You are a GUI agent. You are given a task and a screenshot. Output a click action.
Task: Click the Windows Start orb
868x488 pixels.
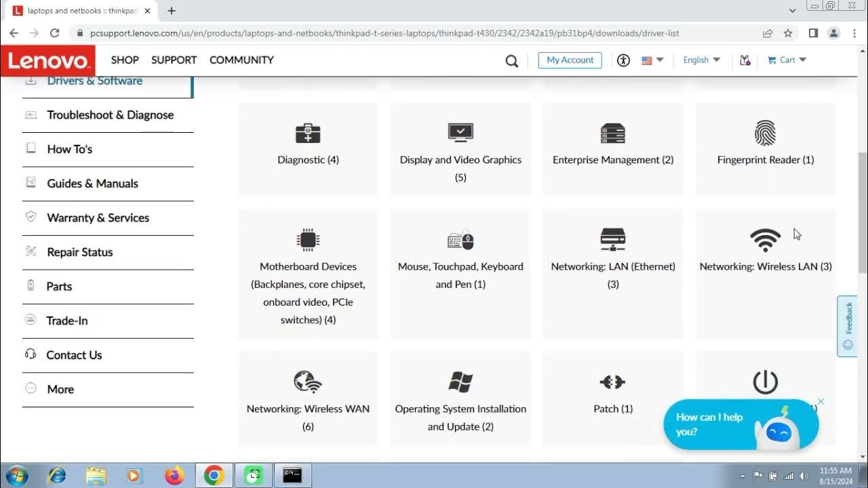click(16, 475)
